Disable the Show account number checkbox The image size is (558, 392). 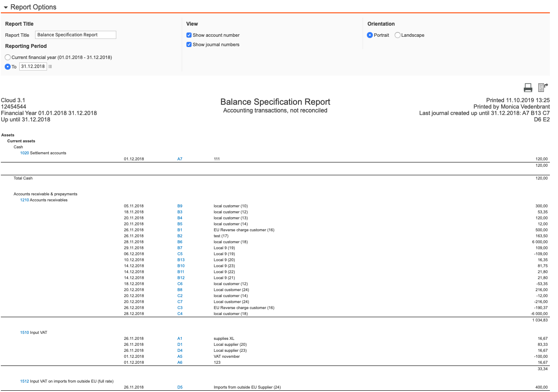pos(189,35)
